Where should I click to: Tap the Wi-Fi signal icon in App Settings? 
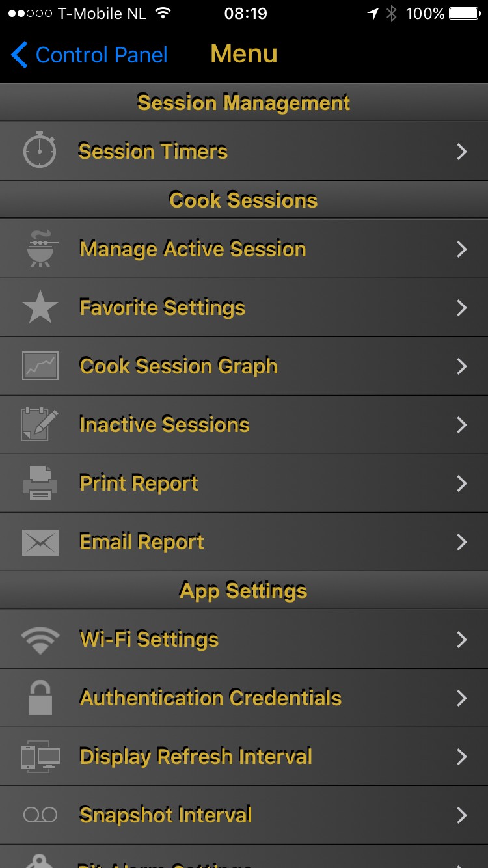pyautogui.click(x=40, y=640)
